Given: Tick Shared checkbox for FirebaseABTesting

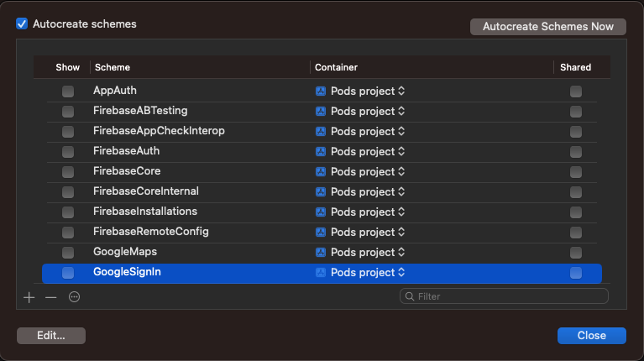Looking at the screenshot, I should point(576,112).
